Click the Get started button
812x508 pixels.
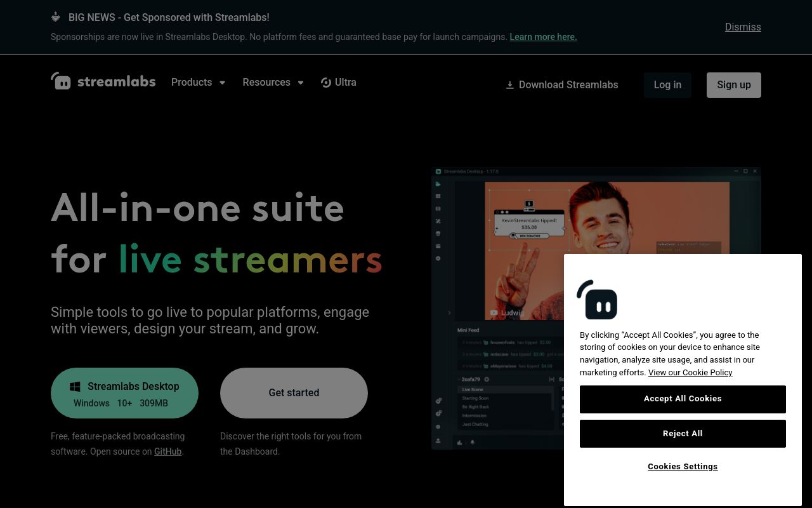pyautogui.click(x=294, y=393)
